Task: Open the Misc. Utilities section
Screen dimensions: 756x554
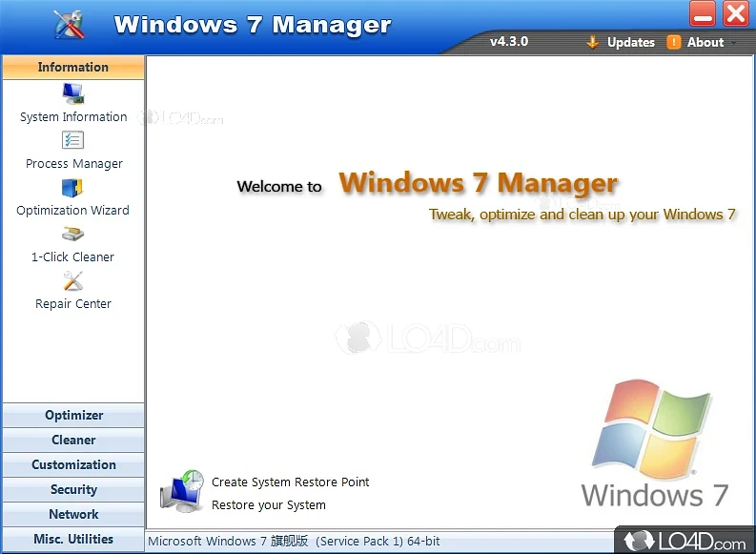Action: point(73,539)
